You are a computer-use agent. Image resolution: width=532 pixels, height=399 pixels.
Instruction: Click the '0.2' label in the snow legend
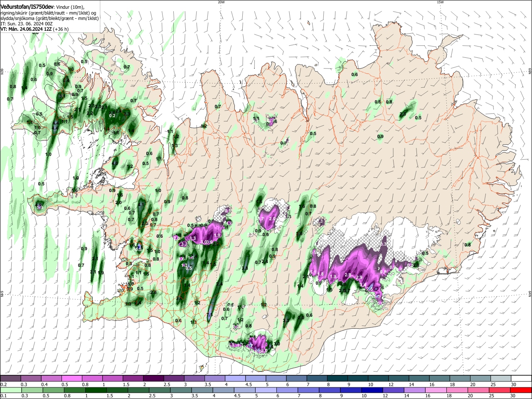(x=4, y=384)
